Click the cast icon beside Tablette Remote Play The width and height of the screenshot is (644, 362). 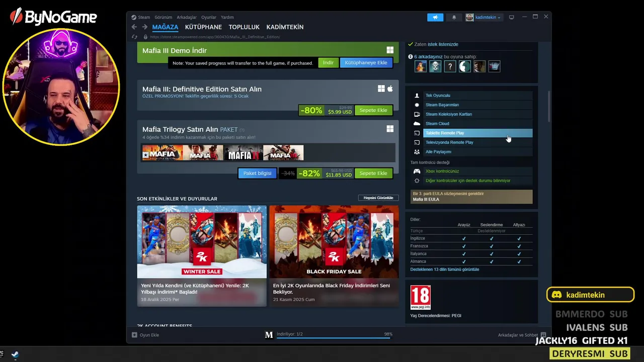[x=417, y=133]
